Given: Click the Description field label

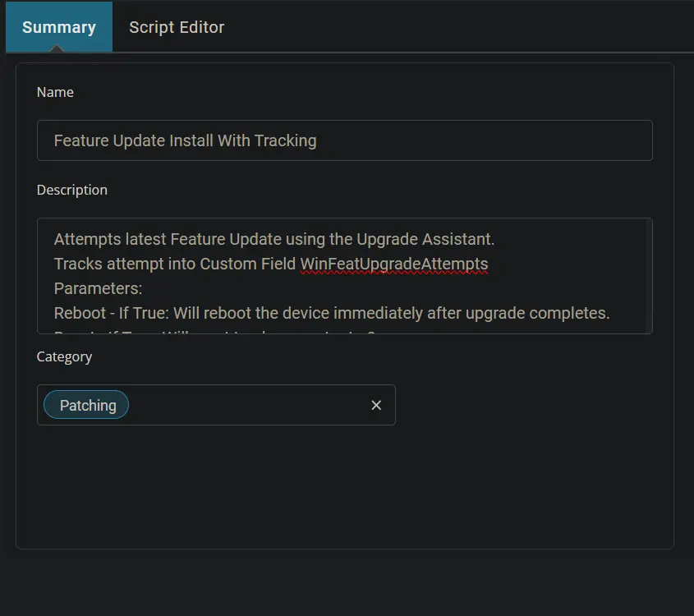Looking at the screenshot, I should click(x=72, y=190).
